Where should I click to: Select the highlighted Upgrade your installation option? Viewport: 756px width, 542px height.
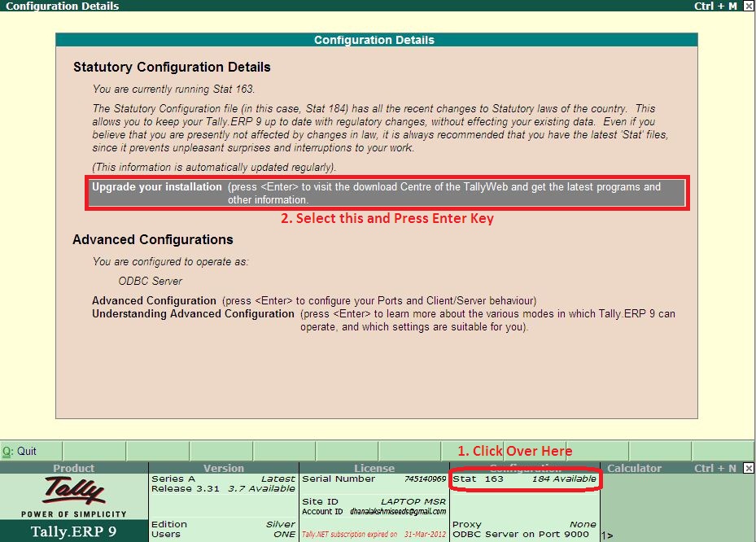[387, 193]
